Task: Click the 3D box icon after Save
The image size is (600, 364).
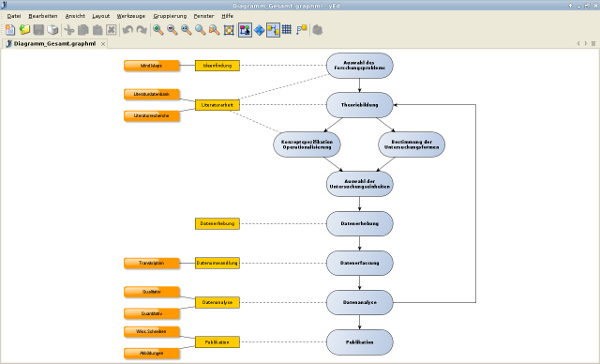Action: [x=53, y=30]
